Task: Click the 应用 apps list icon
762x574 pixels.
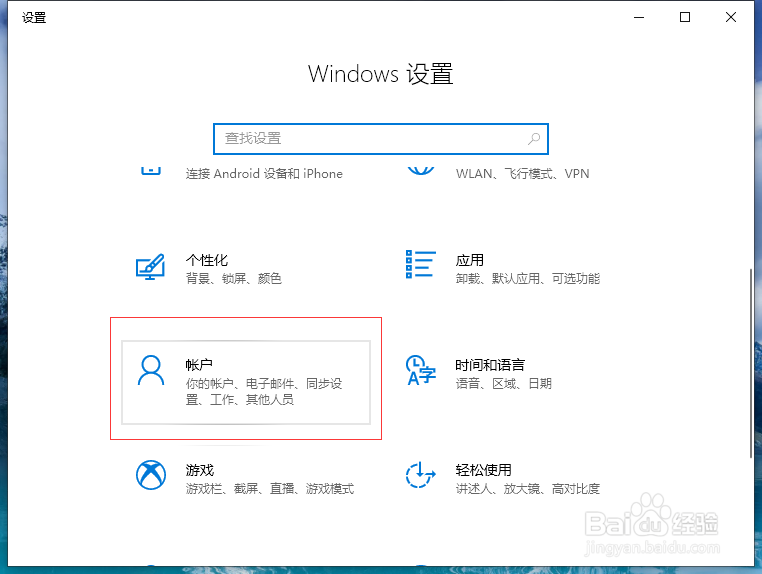Action: 420,264
